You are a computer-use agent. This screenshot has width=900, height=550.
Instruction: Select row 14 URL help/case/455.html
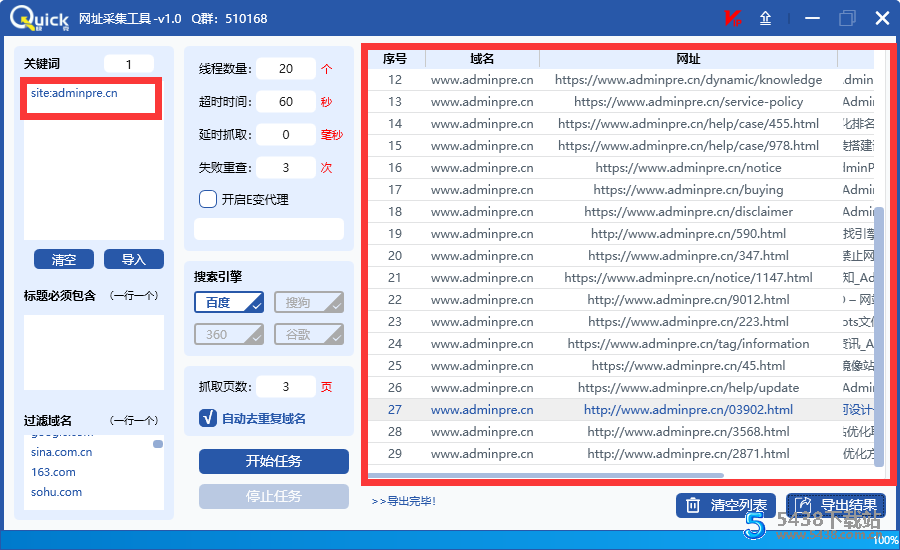(688, 123)
